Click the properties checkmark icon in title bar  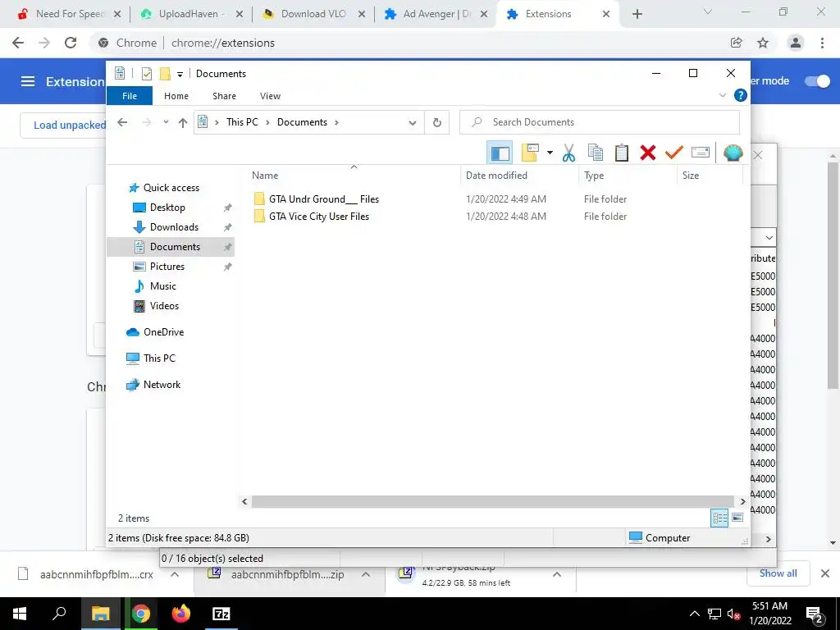[146, 74]
